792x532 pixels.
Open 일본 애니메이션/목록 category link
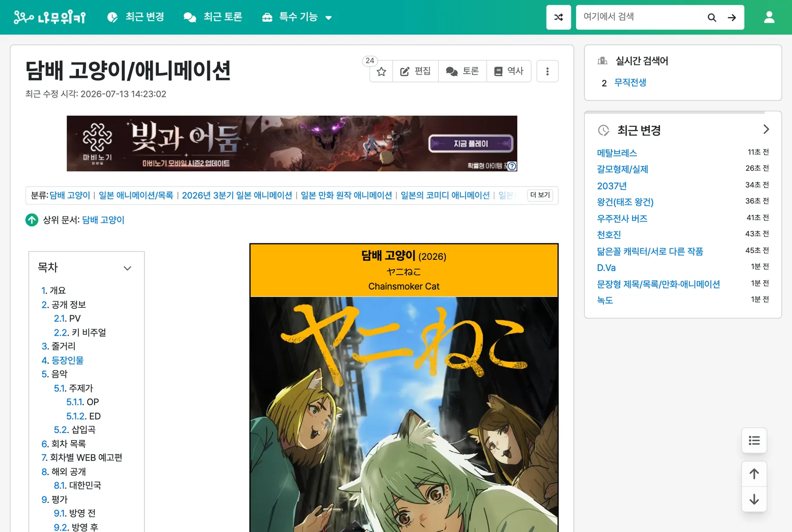click(136, 195)
